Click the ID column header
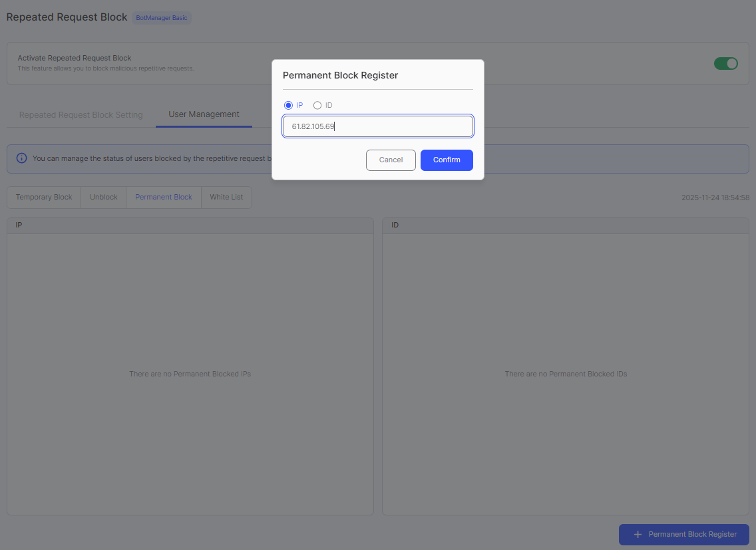Image resolution: width=756 pixels, height=550 pixels. tap(395, 225)
